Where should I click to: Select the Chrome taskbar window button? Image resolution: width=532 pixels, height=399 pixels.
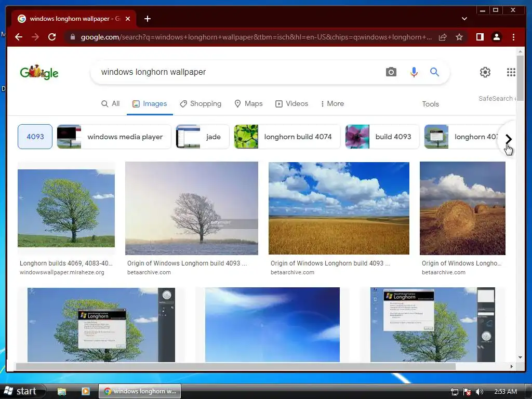(140, 391)
